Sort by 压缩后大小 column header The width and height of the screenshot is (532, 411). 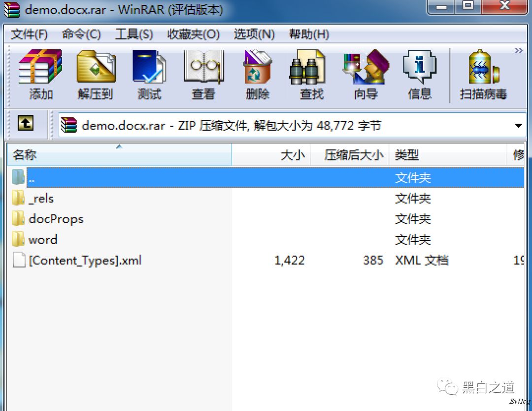point(349,155)
